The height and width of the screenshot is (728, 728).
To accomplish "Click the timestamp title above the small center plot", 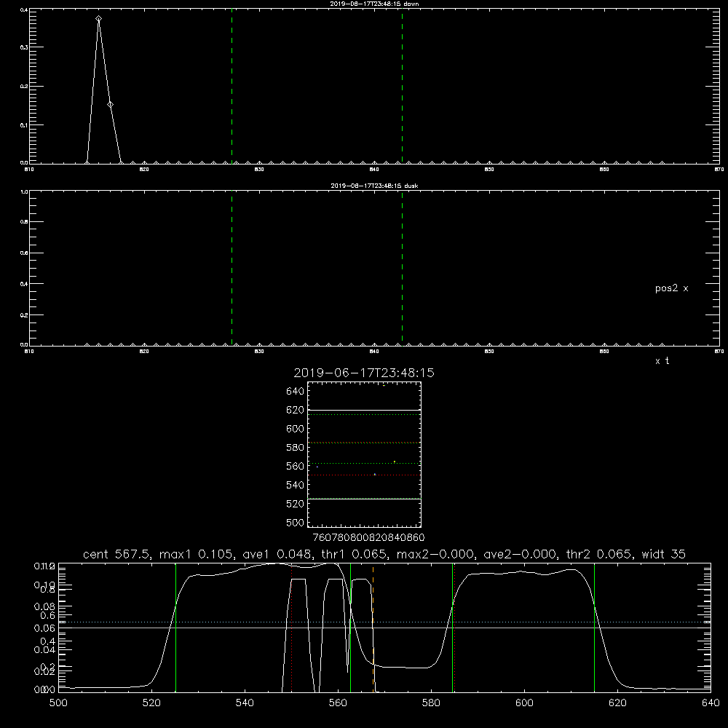I will 364,373.
